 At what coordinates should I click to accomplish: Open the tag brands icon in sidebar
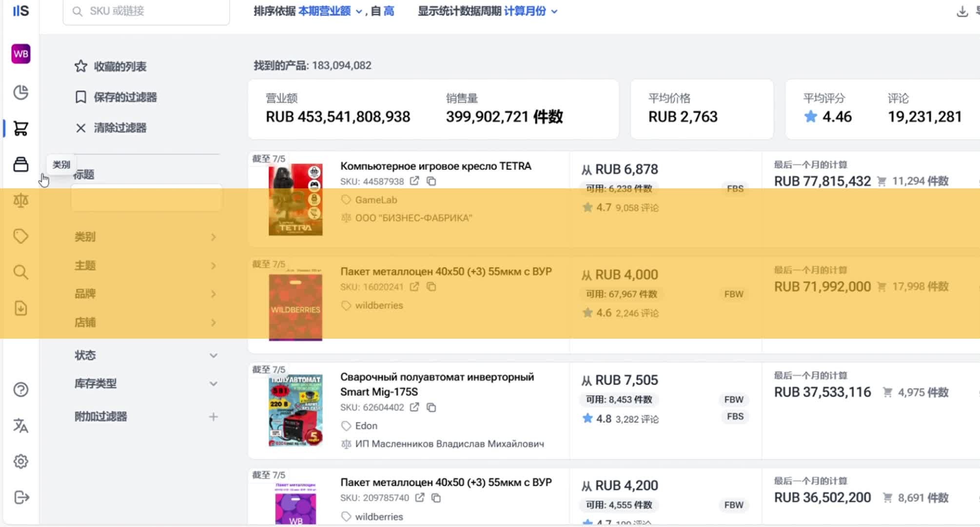pyautogui.click(x=20, y=236)
